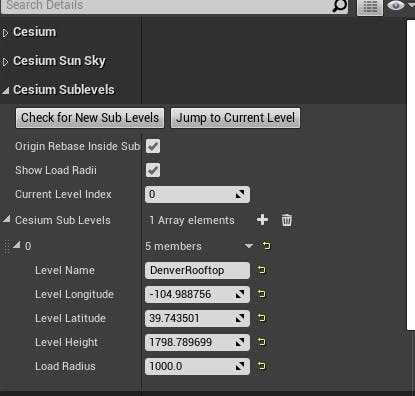This screenshot has height=396, width=415.
Task: Click the 'Load Radius' label
Action: (x=65, y=366)
